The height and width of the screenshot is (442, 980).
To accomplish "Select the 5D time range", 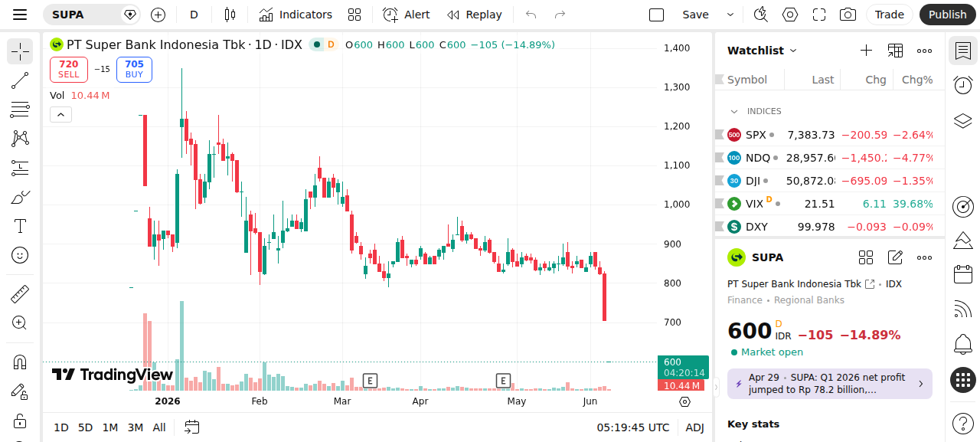I will pyautogui.click(x=85, y=427).
